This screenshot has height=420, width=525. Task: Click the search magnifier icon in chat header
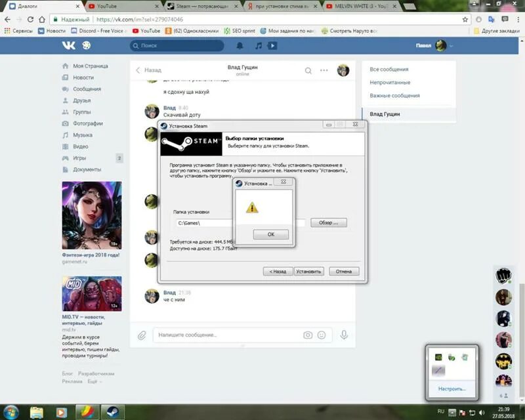308,70
